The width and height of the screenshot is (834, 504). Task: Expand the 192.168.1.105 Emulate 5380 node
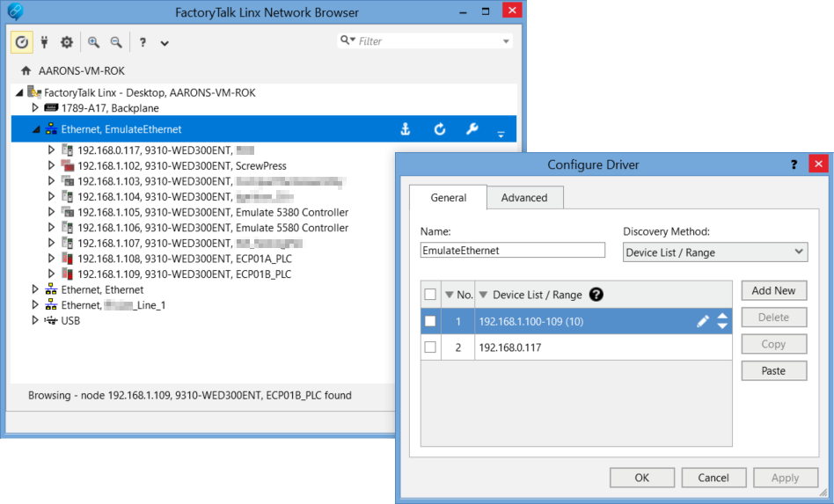click(x=51, y=212)
